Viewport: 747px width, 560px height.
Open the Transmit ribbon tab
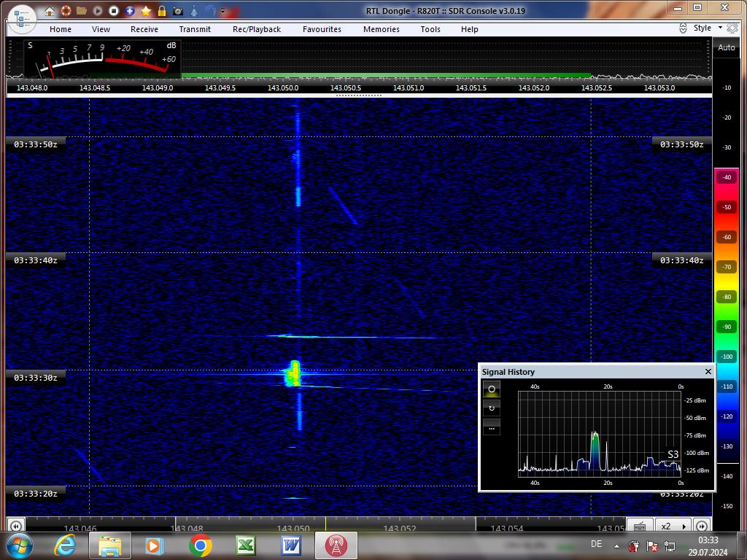point(195,29)
